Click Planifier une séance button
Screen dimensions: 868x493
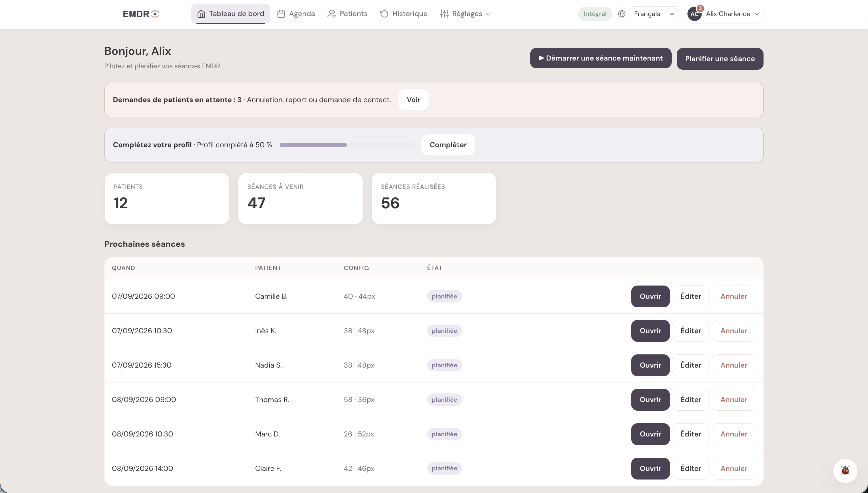coord(720,59)
